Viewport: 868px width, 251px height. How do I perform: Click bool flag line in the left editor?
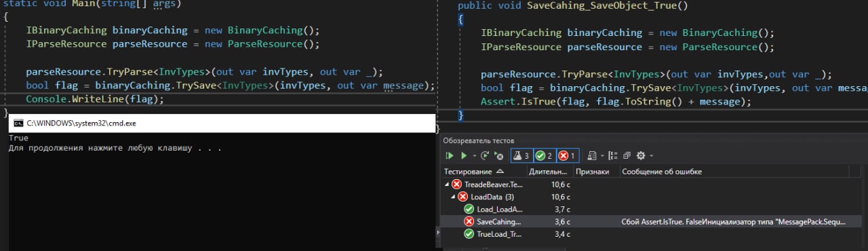[x=230, y=85]
